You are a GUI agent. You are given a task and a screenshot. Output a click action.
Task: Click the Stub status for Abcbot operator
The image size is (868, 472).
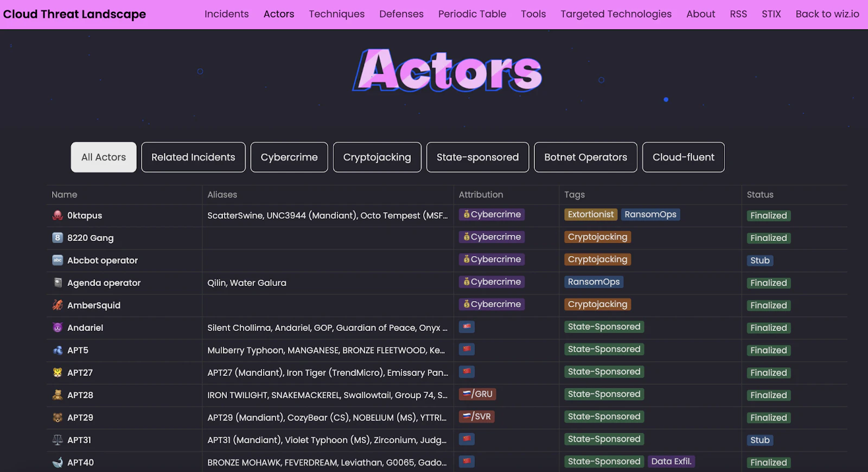point(760,260)
